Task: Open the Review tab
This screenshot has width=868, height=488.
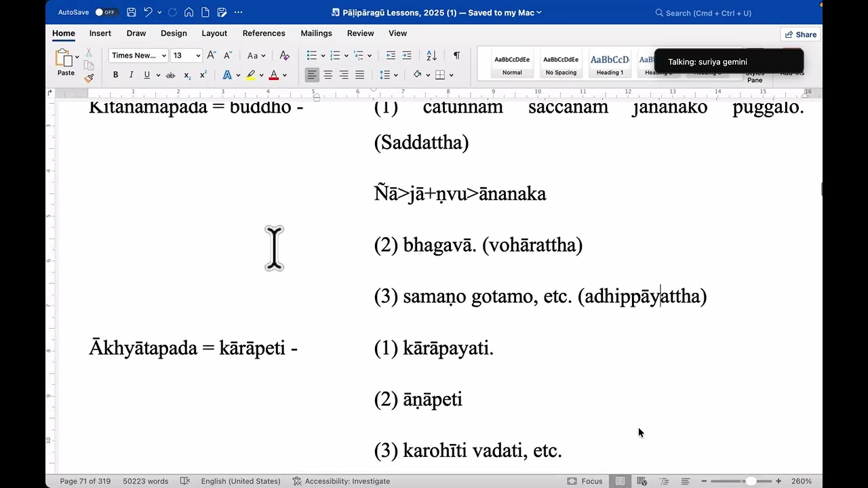Action: coord(361,33)
